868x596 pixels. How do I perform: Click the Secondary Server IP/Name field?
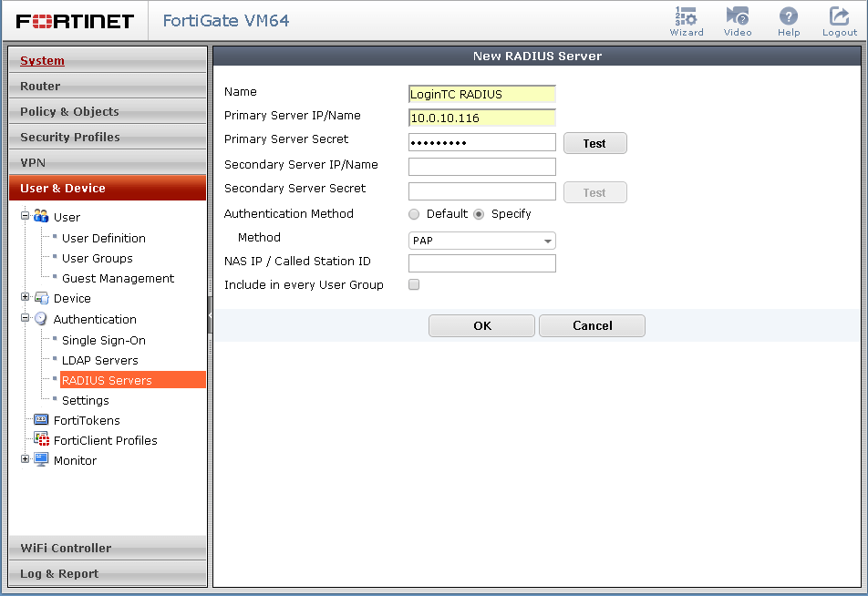click(481, 167)
